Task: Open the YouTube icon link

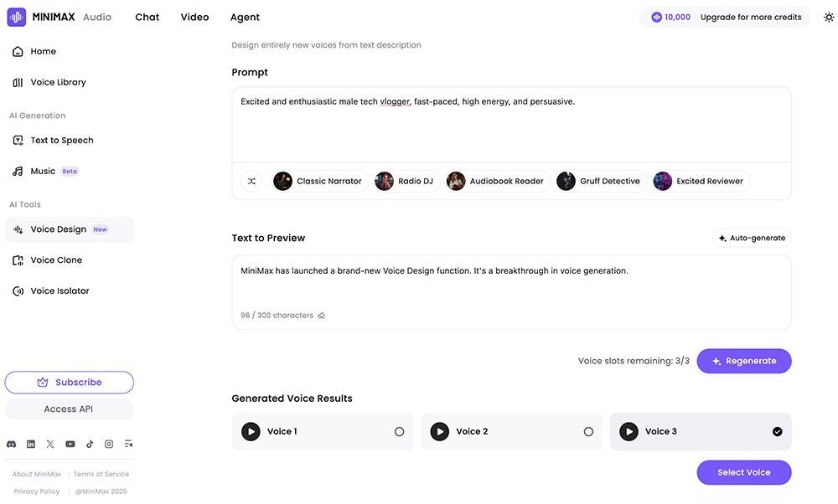Action: 70,444
